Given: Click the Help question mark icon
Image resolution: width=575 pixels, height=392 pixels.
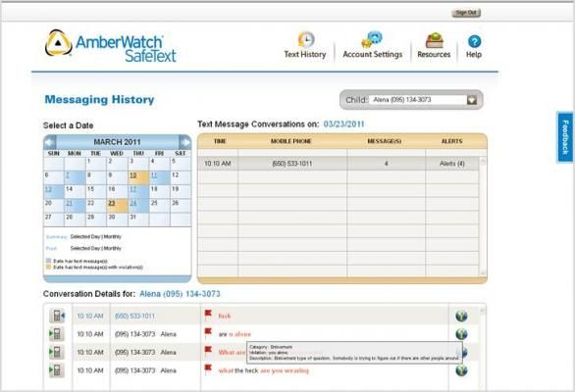Looking at the screenshot, I should click(474, 41).
